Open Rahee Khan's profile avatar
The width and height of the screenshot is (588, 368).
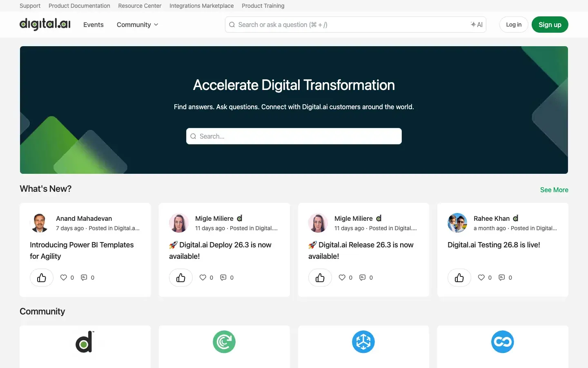[457, 223]
